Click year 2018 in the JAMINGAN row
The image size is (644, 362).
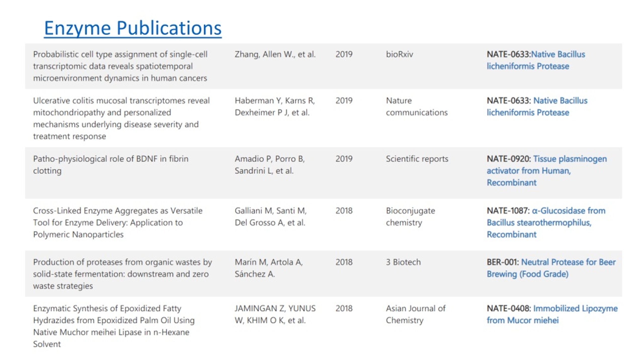[x=344, y=308]
